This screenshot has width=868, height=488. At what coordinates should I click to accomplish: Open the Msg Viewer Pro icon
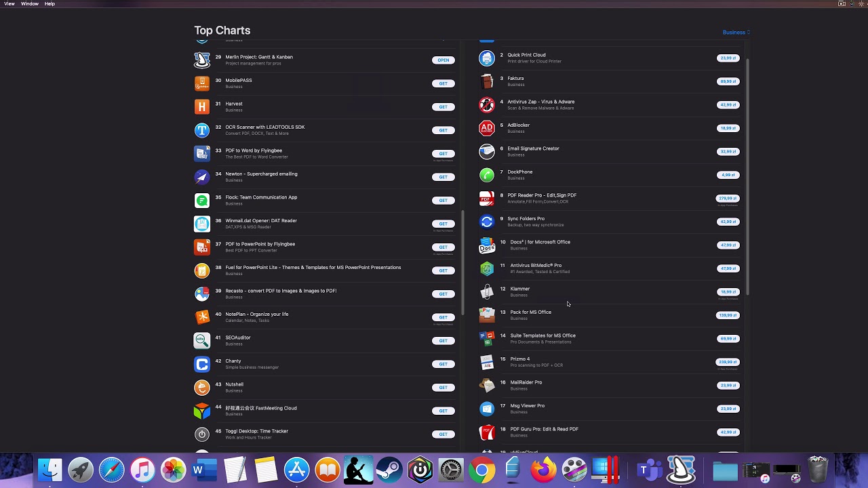[x=487, y=409]
